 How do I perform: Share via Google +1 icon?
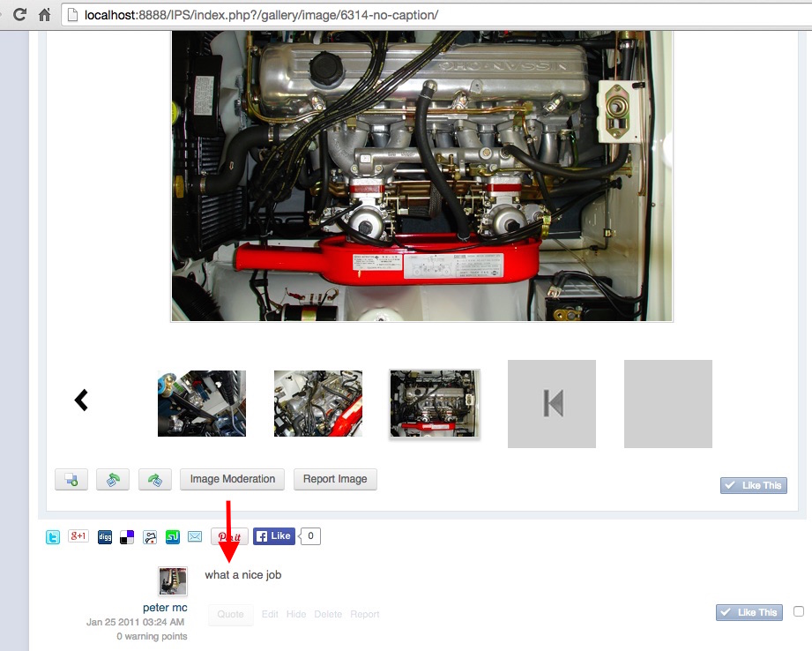click(78, 535)
